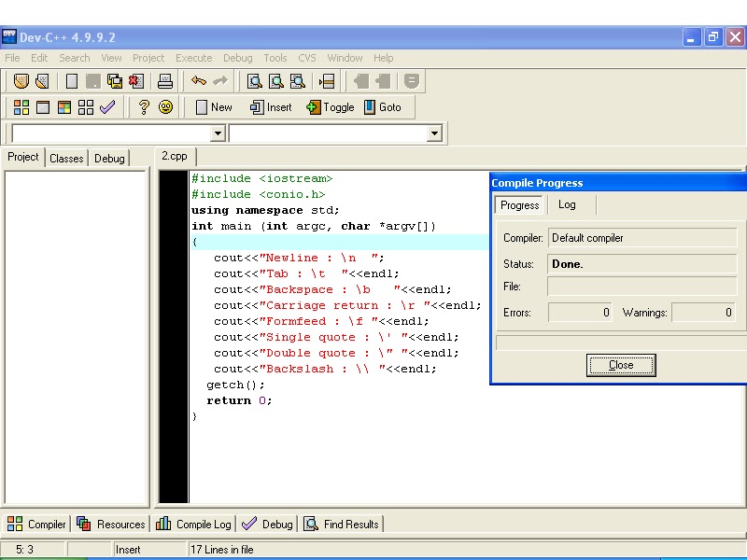Viewport: 747px width, 560px height.
Task: Click the Goto bookmark button
Action: [383, 107]
